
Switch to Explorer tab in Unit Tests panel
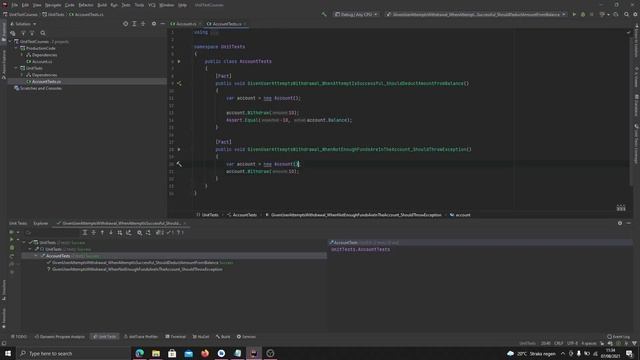40,223
